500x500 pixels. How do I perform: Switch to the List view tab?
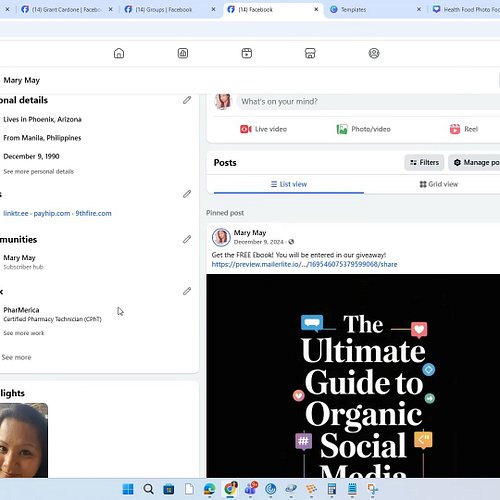coord(289,184)
